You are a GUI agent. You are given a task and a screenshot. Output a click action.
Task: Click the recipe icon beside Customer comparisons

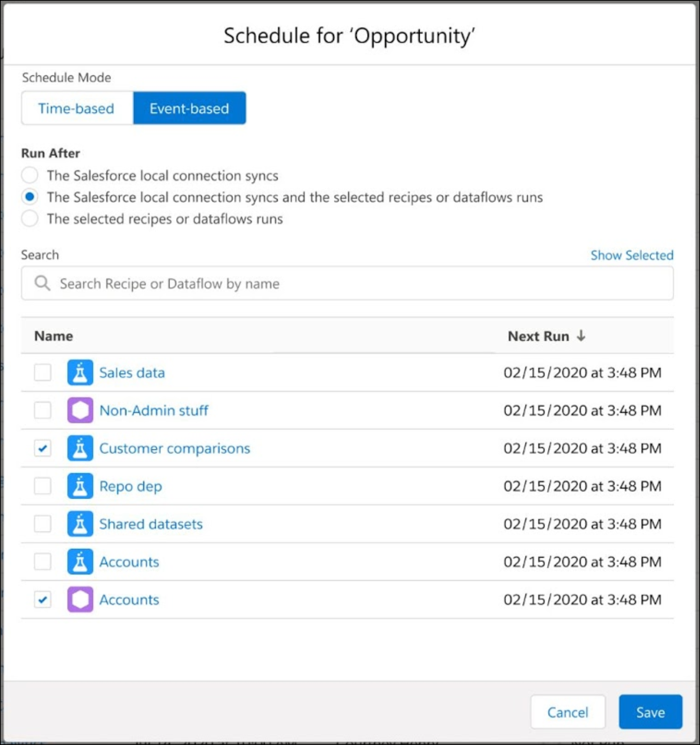click(80, 448)
